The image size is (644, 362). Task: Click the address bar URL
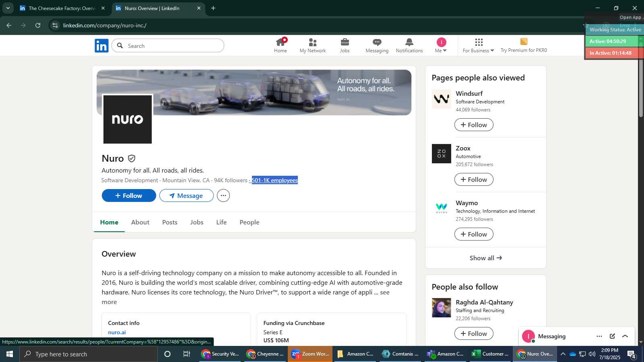pyautogui.click(x=105, y=25)
